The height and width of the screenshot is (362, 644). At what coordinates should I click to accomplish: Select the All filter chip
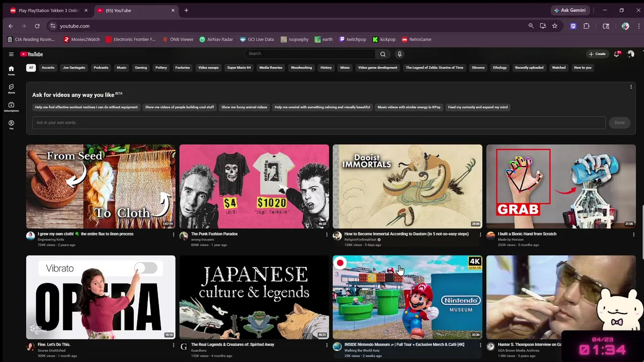tap(31, 67)
